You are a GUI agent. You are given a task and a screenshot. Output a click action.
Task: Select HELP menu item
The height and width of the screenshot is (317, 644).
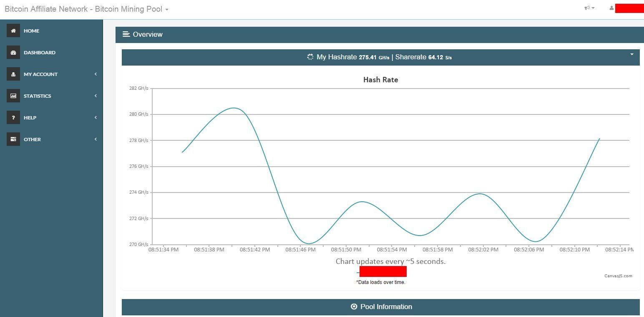coord(30,118)
